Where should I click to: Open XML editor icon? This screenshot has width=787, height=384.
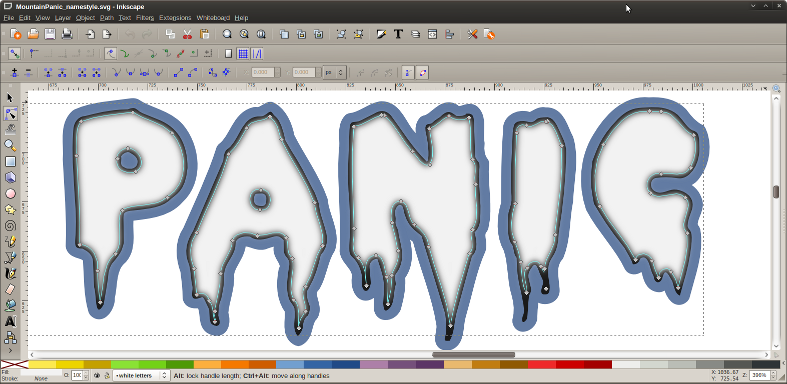pyautogui.click(x=432, y=34)
